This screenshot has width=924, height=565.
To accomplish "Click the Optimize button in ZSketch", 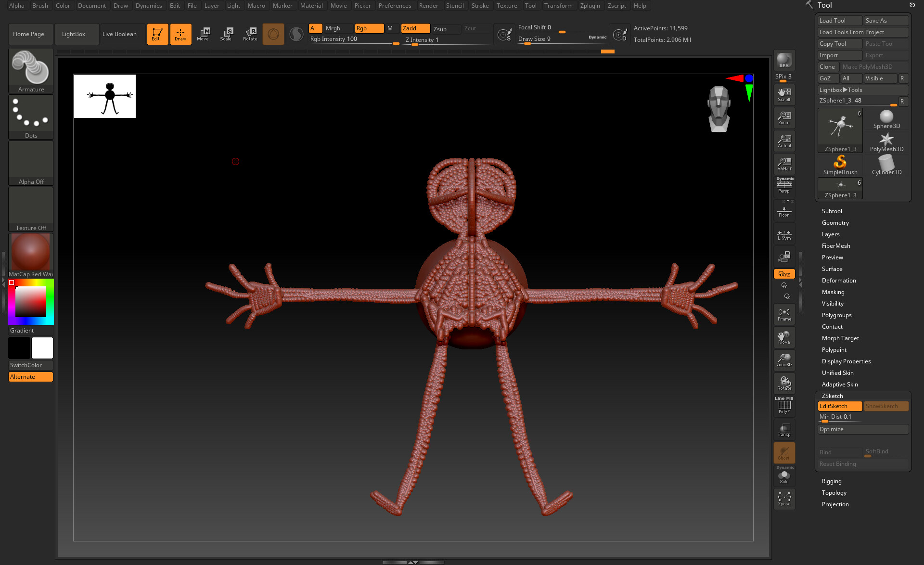I will pyautogui.click(x=863, y=429).
